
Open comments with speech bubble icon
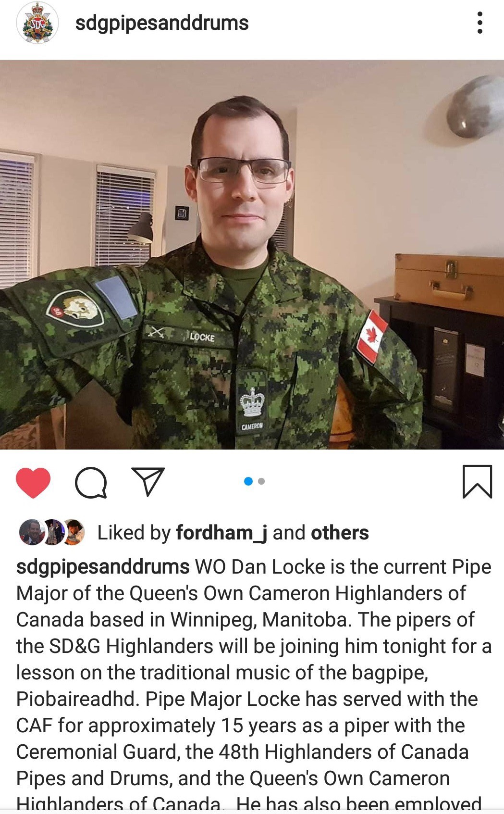[91, 482]
